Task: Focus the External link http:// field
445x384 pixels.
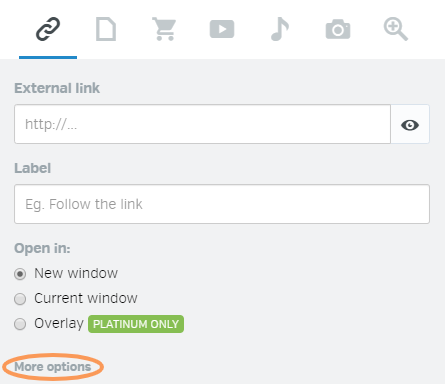Action: click(202, 124)
